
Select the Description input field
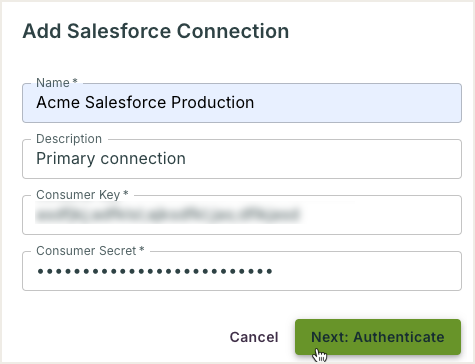[242, 159]
